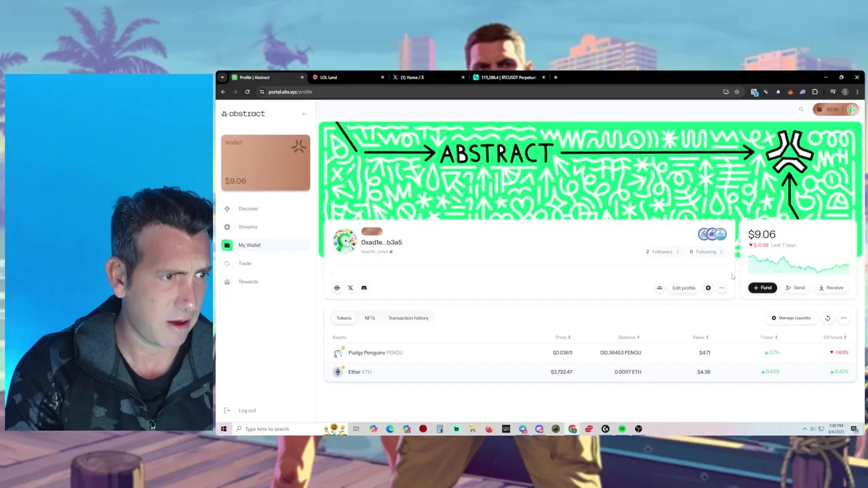Open the X social link on profile

[x=351, y=288]
